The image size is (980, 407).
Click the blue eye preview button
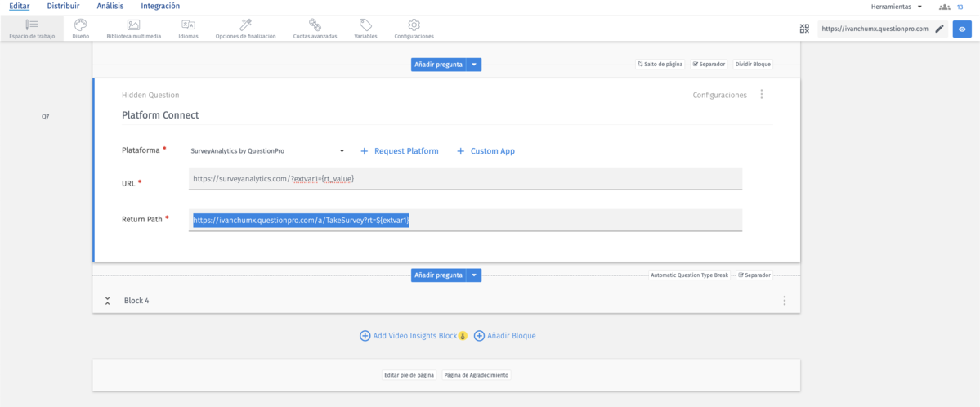(x=962, y=29)
